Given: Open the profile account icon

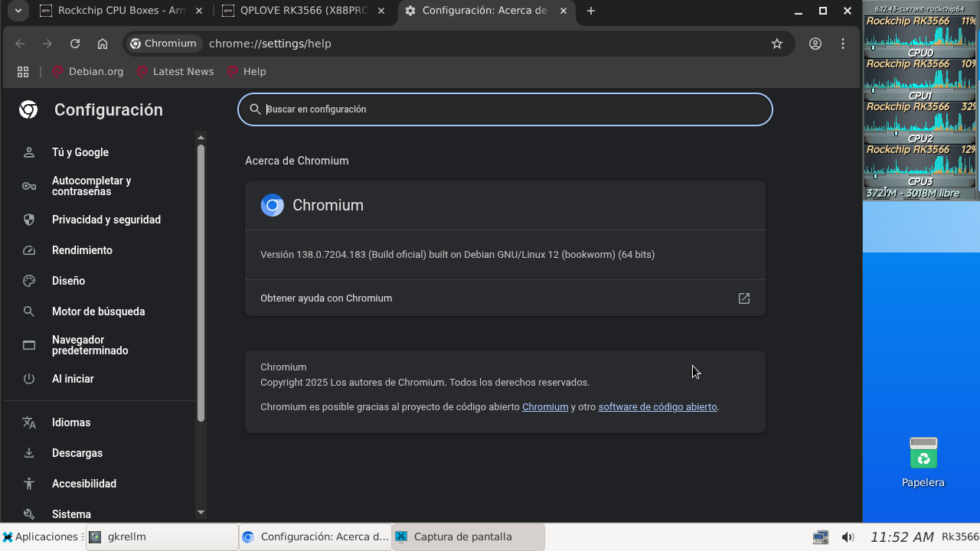Looking at the screenshot, I should [815, 44].
